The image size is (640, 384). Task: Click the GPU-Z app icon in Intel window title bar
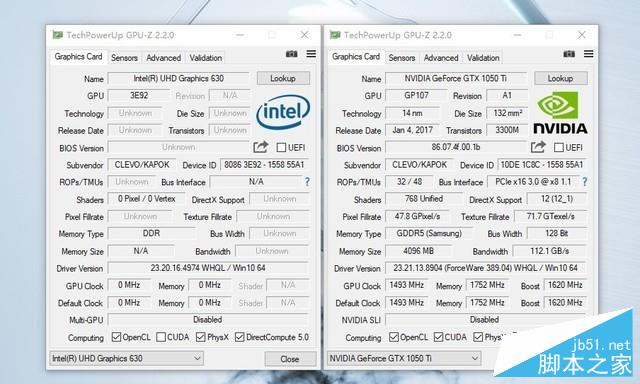(58, 35)
